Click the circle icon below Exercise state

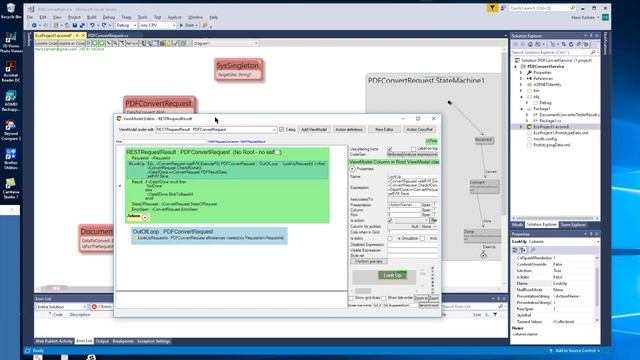tap(484, 256)
